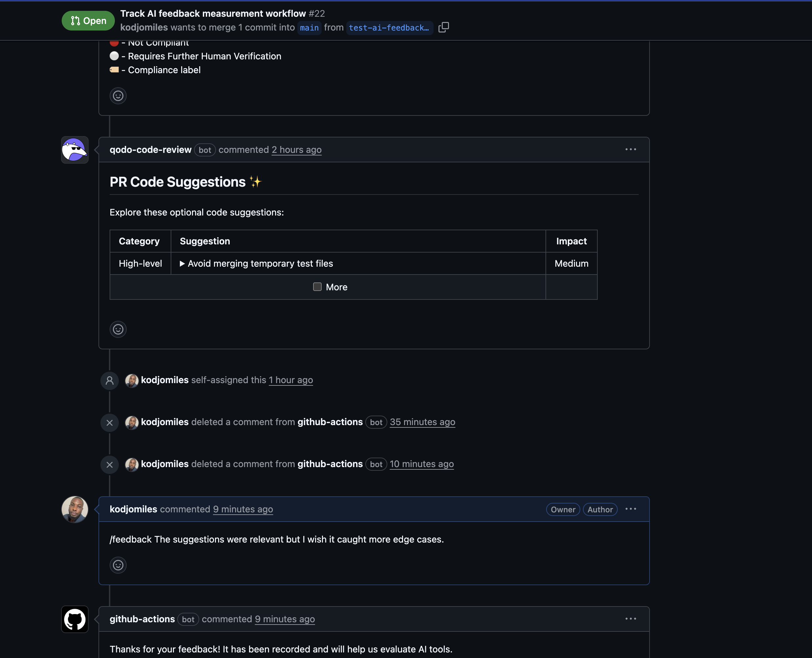Click the main base branch label
The width and height of the screenshot is (812, 658).
(x=309, y=28)
